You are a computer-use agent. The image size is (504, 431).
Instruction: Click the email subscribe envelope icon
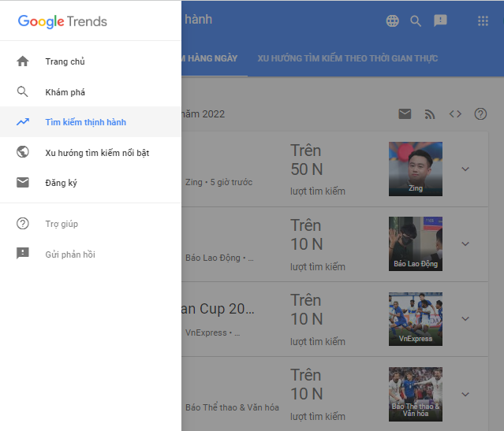tap(405, 114)
